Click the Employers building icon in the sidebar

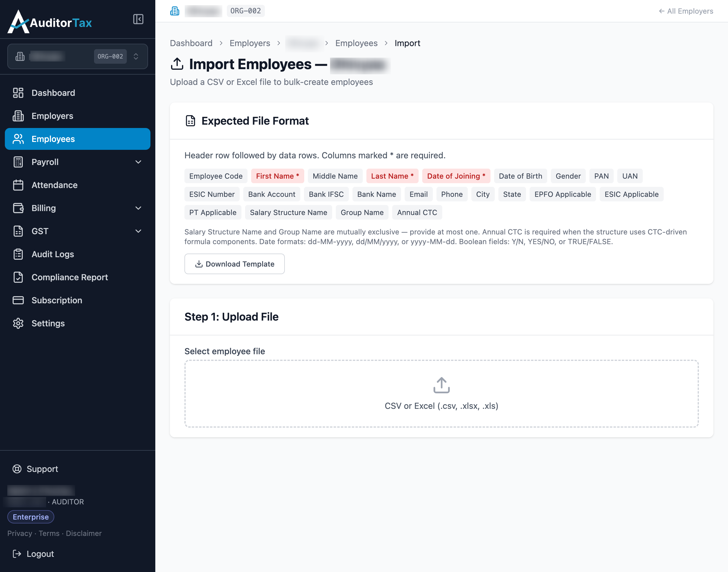tap(18, 116)
